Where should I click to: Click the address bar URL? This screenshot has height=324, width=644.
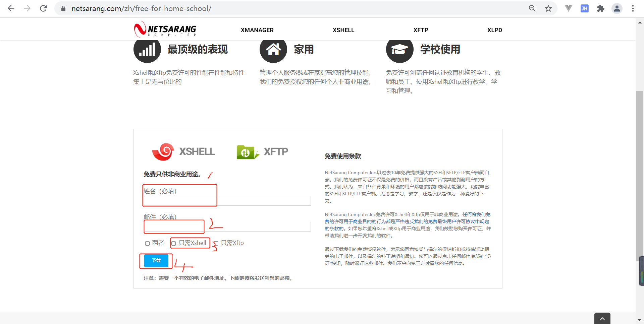point(141,9)
